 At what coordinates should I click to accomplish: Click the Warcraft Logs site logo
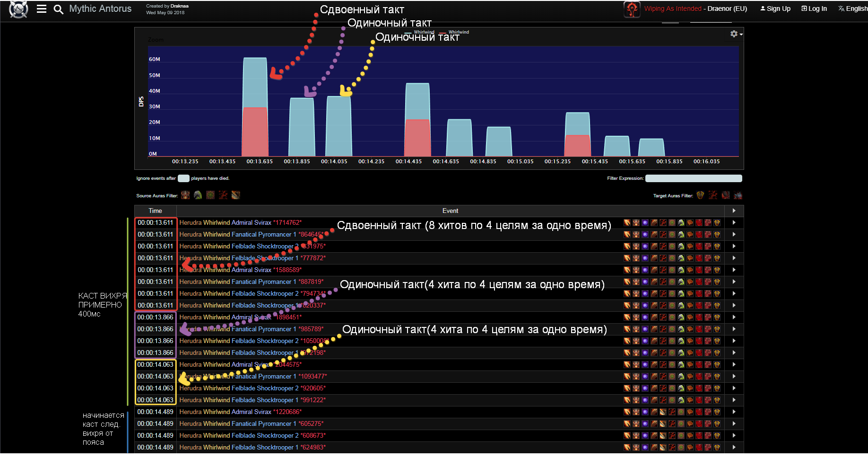(18, 9)
